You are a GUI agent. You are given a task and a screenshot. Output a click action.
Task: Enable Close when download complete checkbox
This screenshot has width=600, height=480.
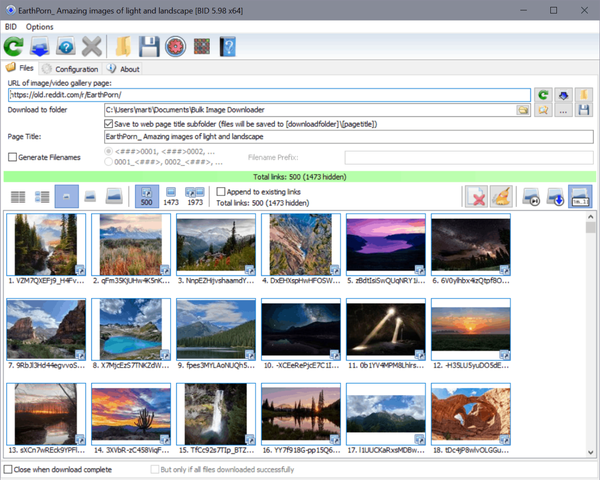click(x=9, y=468)
